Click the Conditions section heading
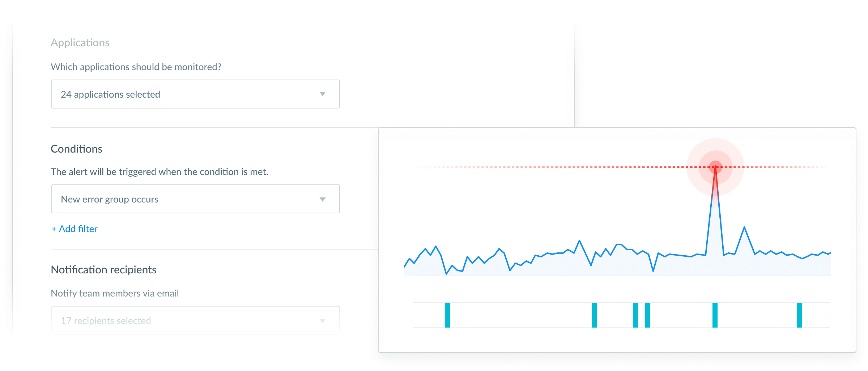Image resolution: width=868 pixels, height=371 pixels. point(77,149)
